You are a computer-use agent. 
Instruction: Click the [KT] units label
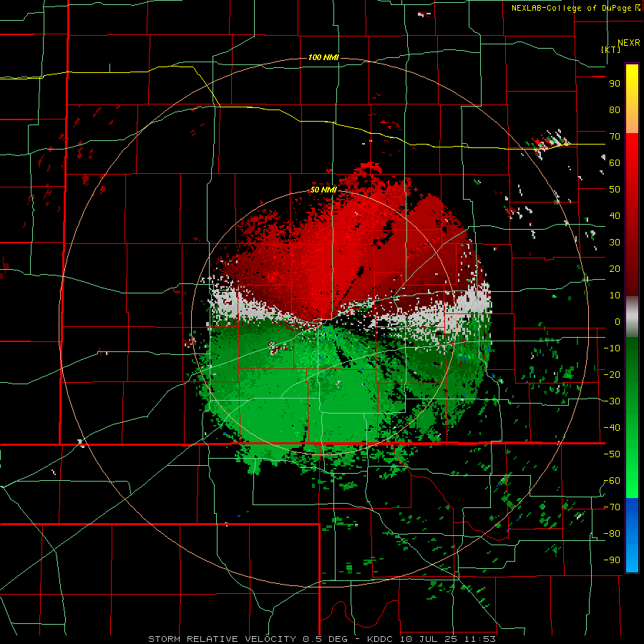pyautogui.click(x=611, y=49)
